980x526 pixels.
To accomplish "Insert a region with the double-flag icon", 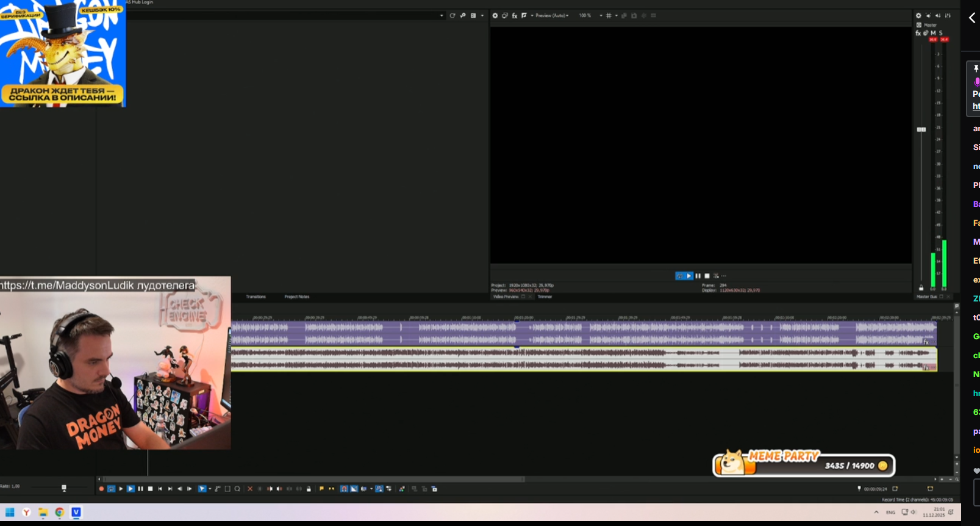I will [331, 489].
